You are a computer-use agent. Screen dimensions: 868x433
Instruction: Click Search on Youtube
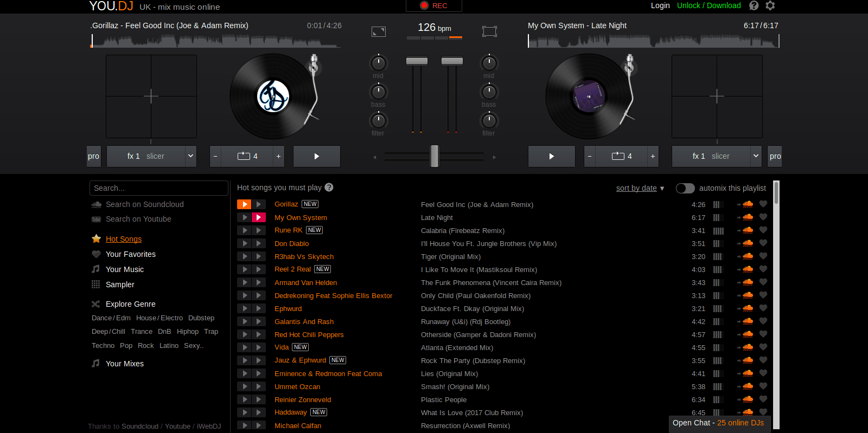[x=138, y=219]
